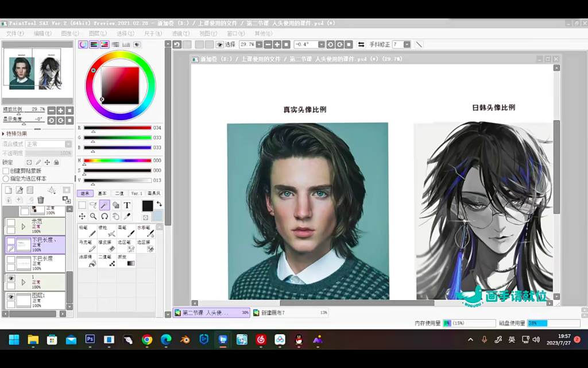
Task: Open the 手抖修正 stabilizer dropdown
Action: pyautogui.click(x=407, y=44)
